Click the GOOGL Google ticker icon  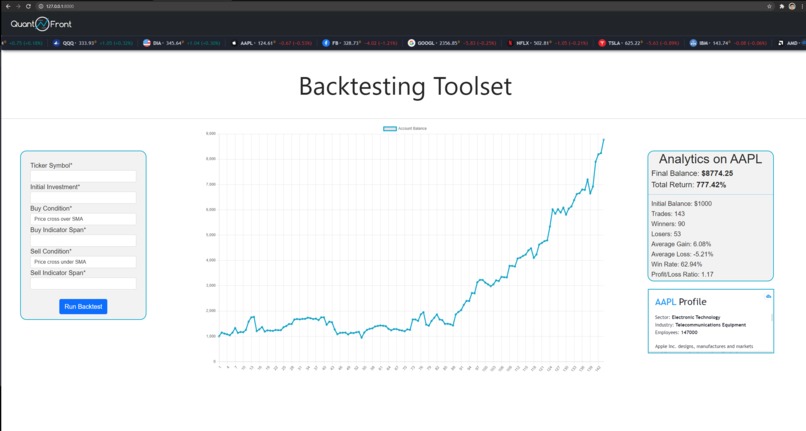411,43
